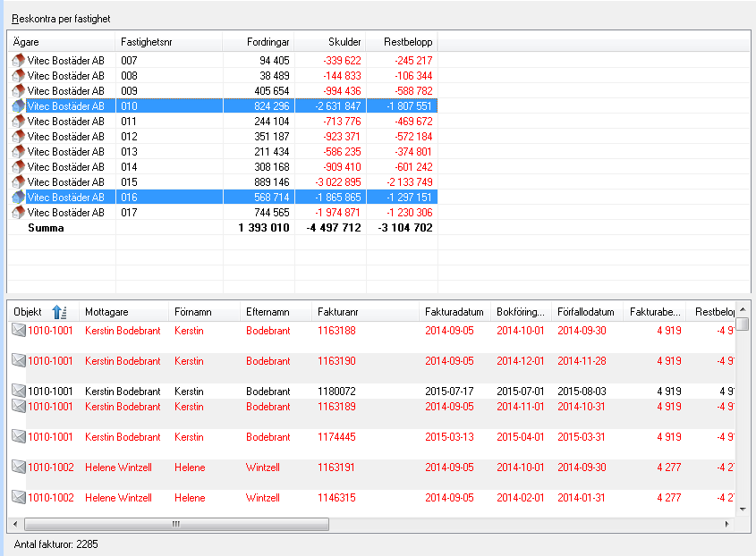The image size is (756, 556).
Task: Select Fastighetsnr cell 009
Action: (x=129, y=90)
